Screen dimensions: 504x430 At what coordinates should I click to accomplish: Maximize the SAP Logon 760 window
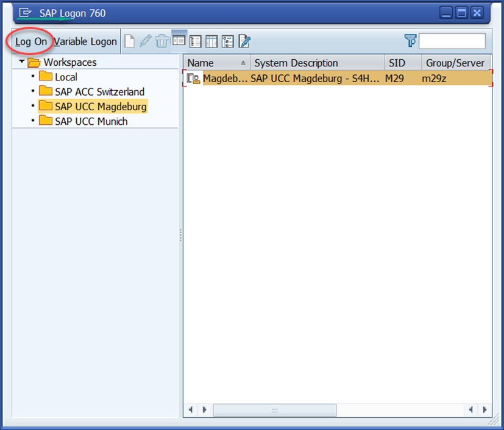pos(461,13)
